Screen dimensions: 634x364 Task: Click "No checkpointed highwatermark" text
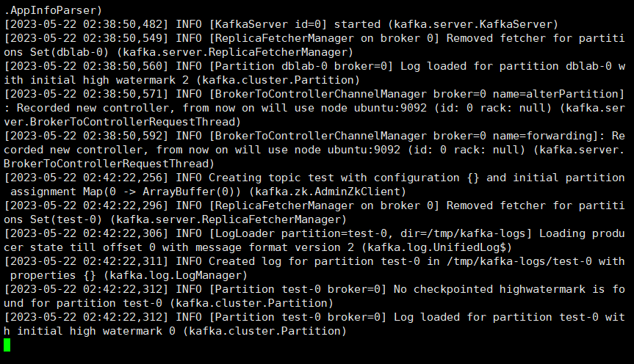(x=489, y=289)
